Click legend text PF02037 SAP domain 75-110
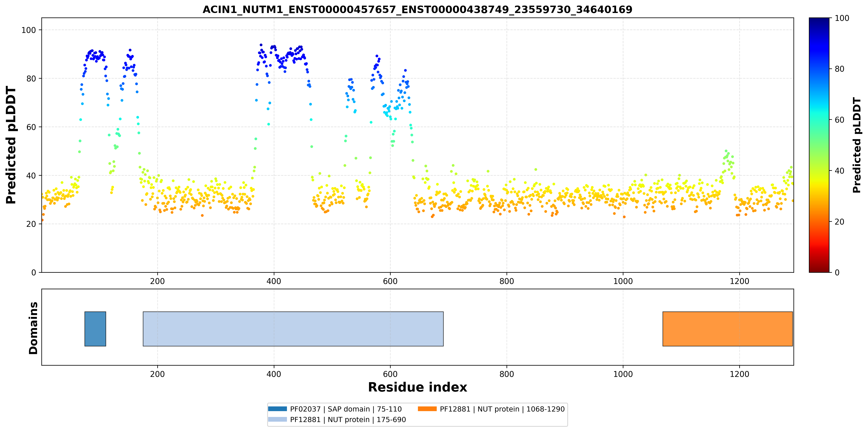This screenshot has width=868, height=432. [x=346, y=409]
